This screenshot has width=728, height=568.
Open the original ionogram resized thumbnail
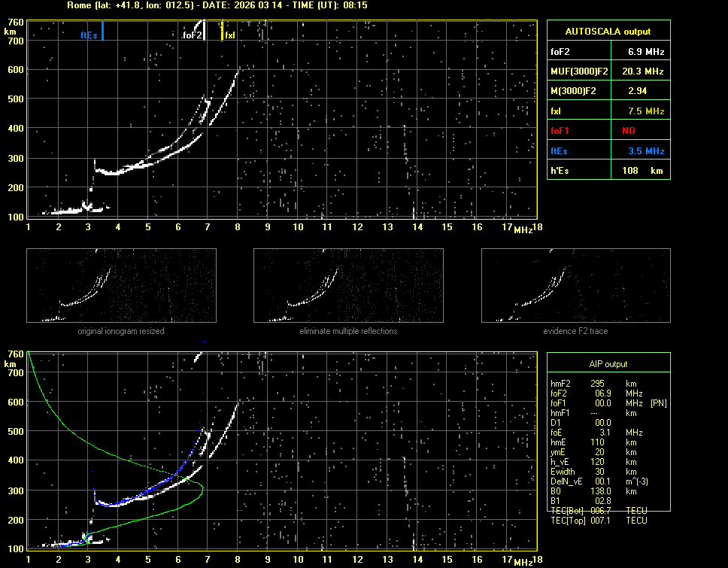[x=121, y=285]
